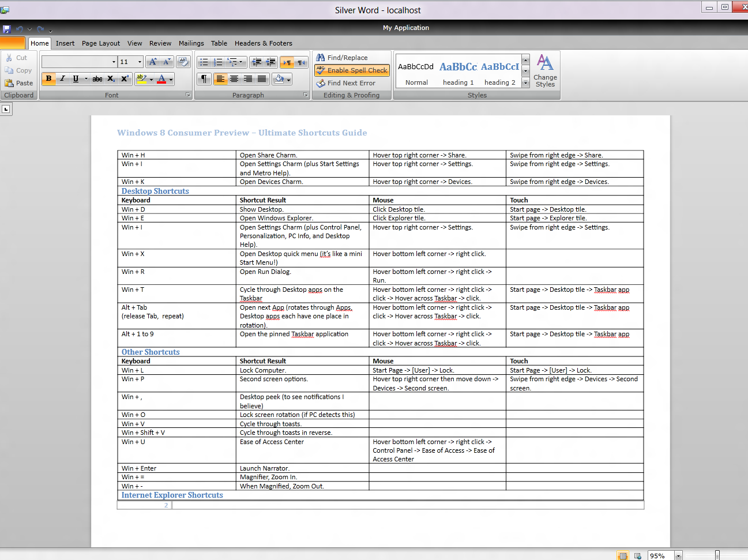Image resolution: width=748 pixels, height=560 pixels.
Task: Toggle align text left
Action: pos(220,79)
